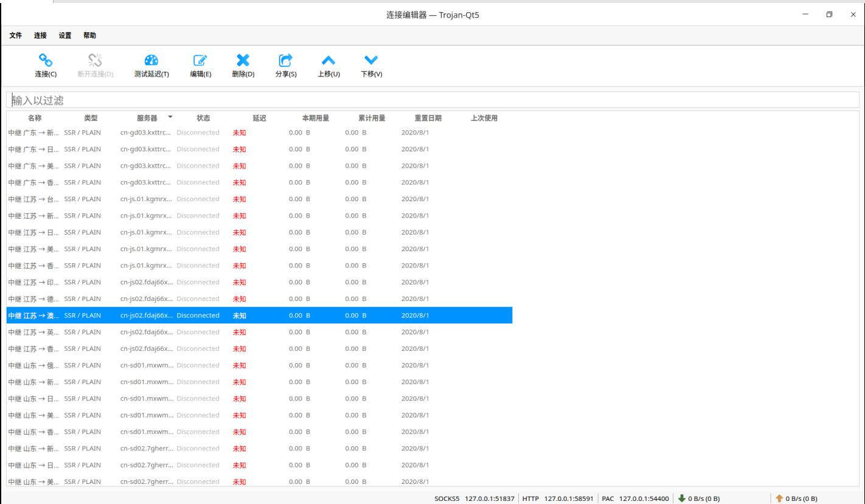Viewport: 865px width, 504px height.
Task: Select the first cn-sd01 中继 山东 row
Action: click(34, 365)
